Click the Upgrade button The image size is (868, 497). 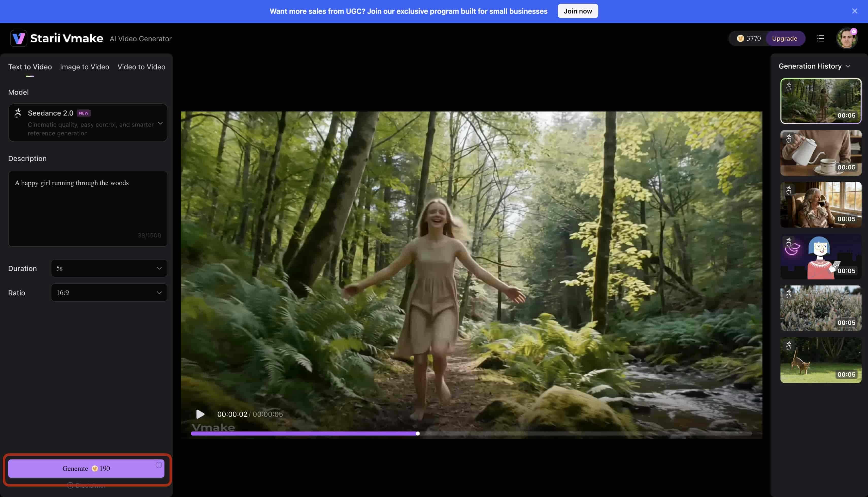pos(784,38)
